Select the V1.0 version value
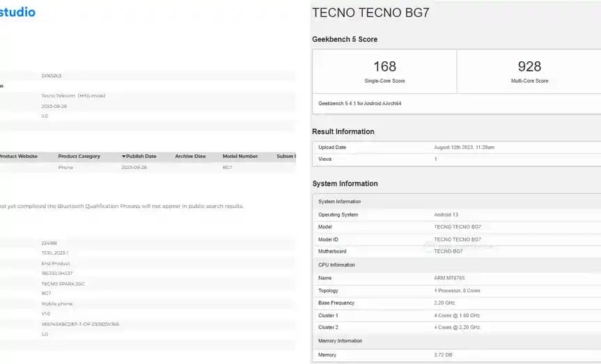Screen dimensions: 601x364 [x=45, y=314]
